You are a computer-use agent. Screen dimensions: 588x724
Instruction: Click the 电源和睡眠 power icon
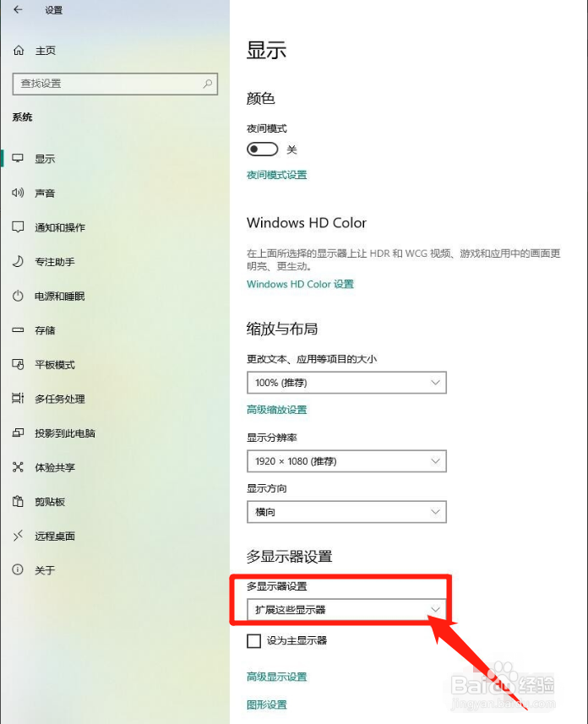(x=18, y=296)
